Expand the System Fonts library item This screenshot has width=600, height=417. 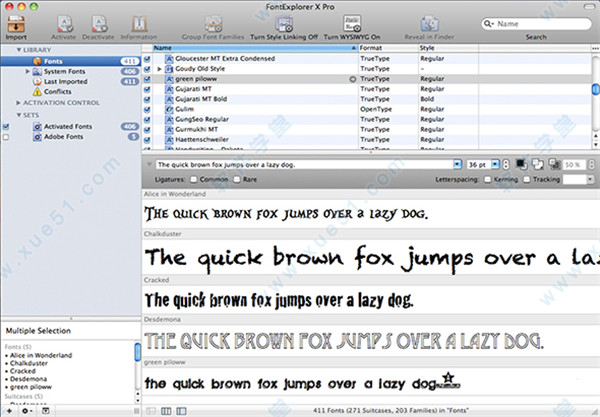point(28,70)
